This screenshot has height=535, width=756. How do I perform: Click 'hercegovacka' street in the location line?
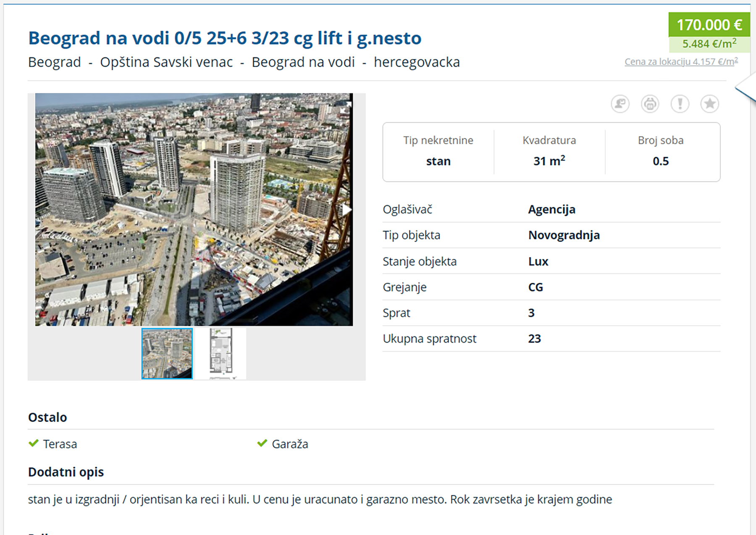click(x=417, y=62)
